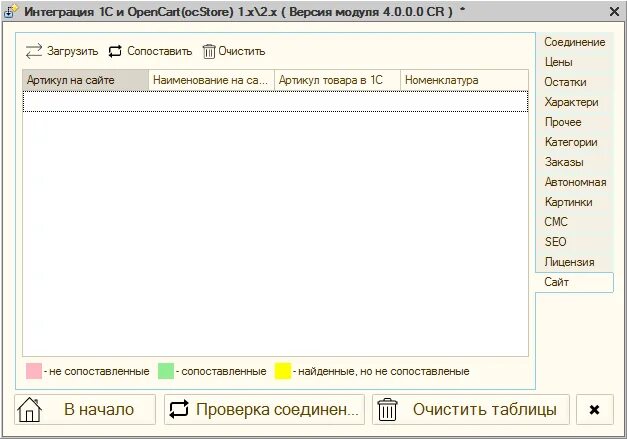
Task: Click the house icon on В начало
Action: (x=30, y=409)
